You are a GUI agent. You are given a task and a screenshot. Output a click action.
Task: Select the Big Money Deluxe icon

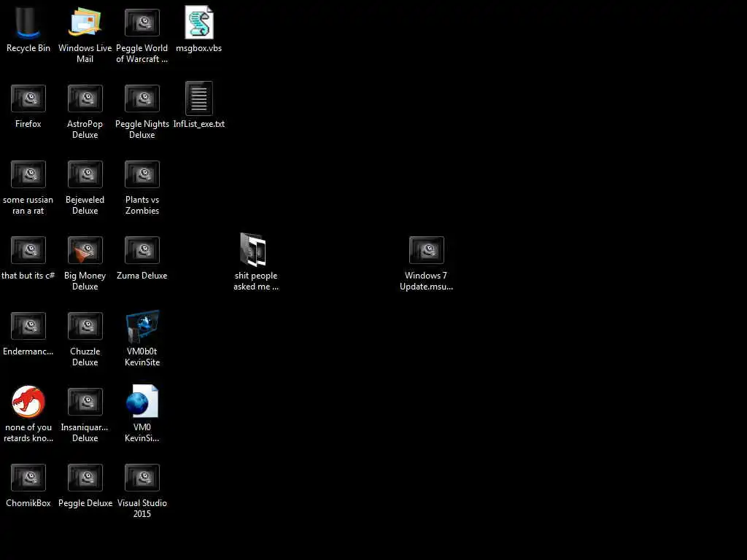click(85, 249)
